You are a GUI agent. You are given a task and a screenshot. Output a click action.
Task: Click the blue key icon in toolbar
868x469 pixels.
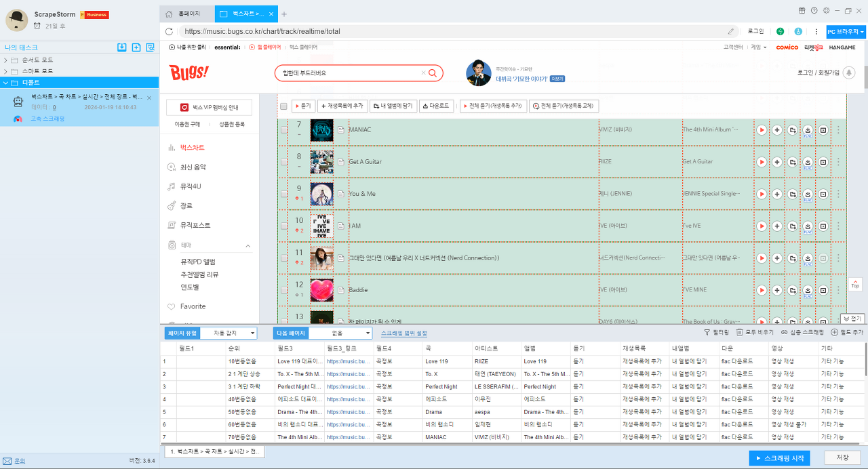(798, 31)
